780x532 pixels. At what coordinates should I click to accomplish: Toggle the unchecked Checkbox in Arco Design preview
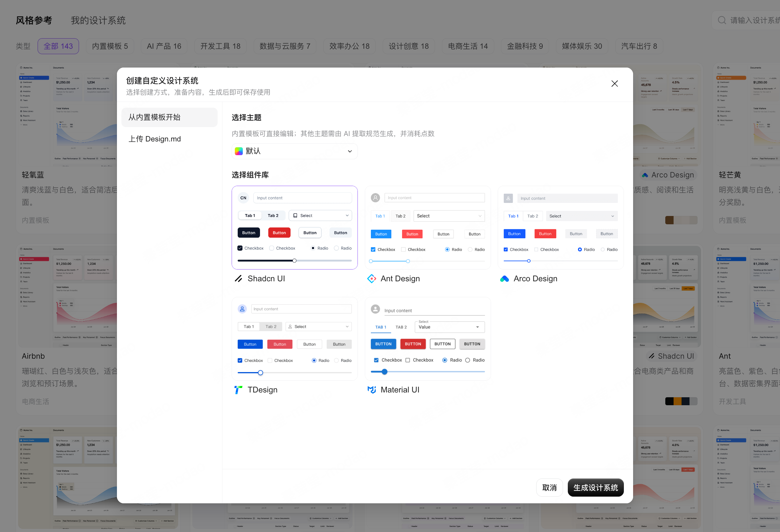[x=536, y=249]
